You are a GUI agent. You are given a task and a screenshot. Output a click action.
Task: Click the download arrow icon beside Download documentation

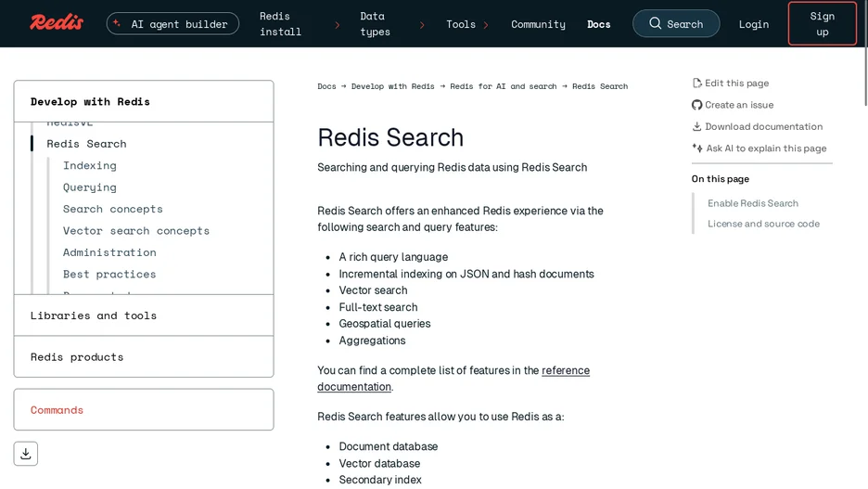(697, 126)
